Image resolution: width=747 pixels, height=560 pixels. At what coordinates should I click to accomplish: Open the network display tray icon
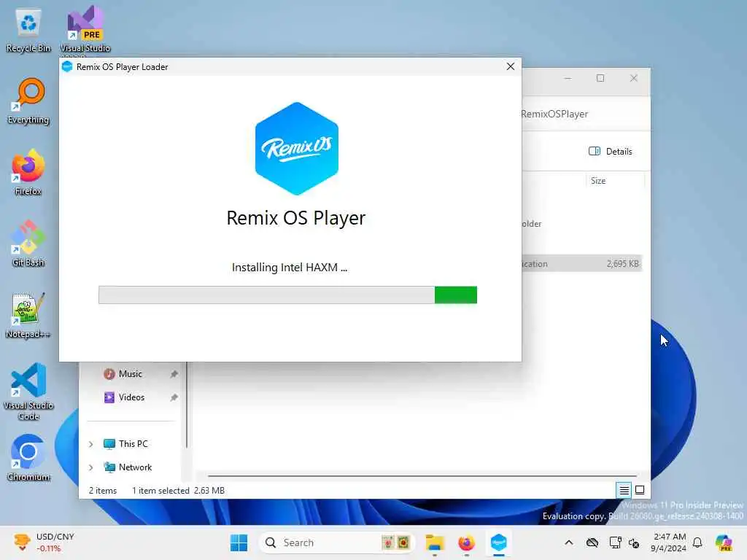tap(615, 542)
